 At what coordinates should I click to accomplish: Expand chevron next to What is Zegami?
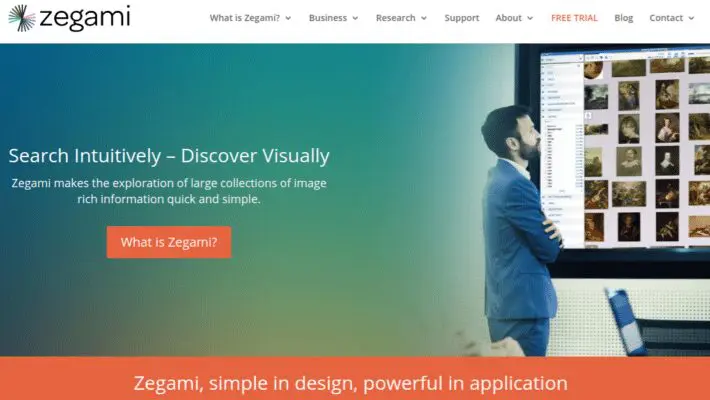(x=288, y=19)
